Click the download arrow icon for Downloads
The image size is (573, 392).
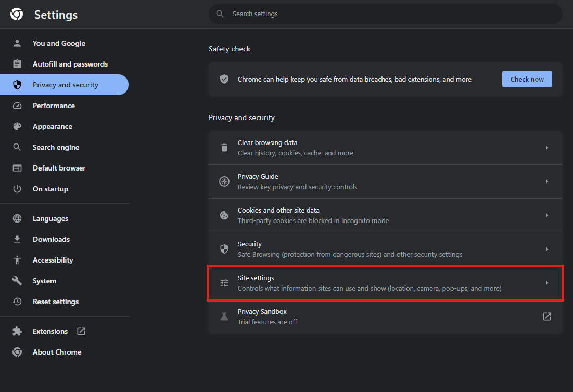[x=17, y=239]
